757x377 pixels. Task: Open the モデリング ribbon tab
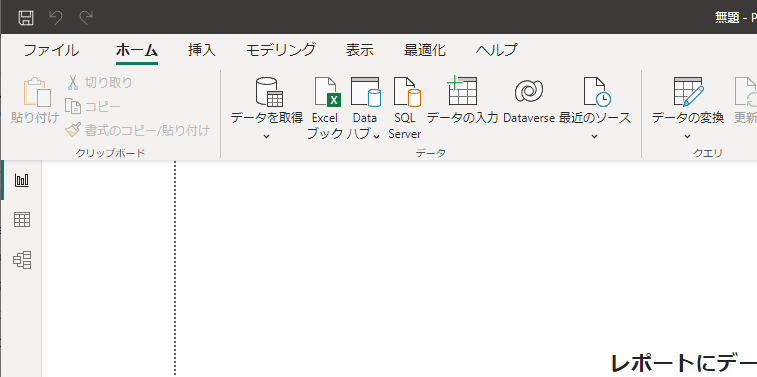coord(281,50)
